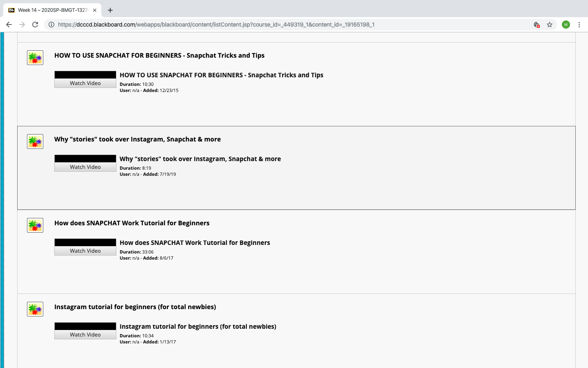
Task: Click black video thumbnail for How does SNAPCHAT Work
Action: pyautogui.click(x=85, y=242)
